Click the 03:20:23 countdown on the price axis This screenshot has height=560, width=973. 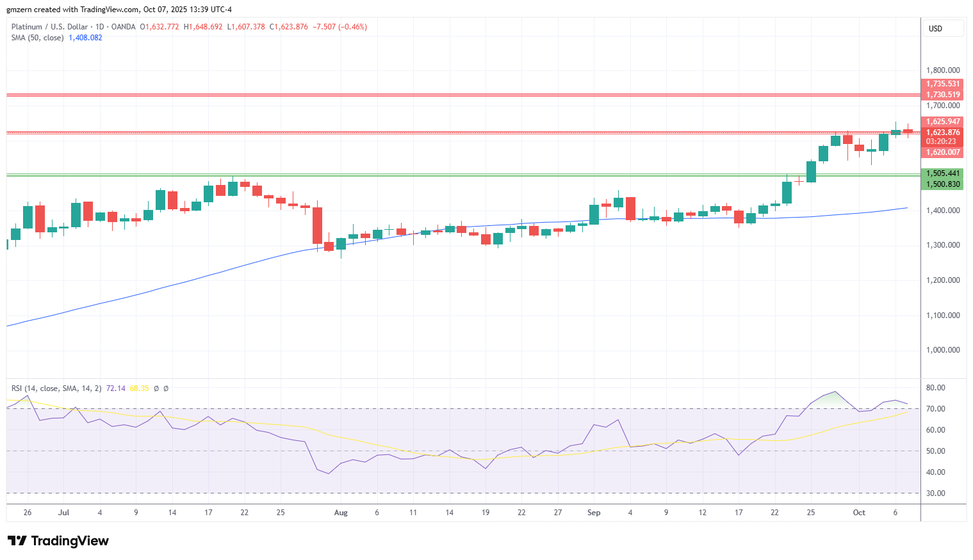click(x=941, y=142)
